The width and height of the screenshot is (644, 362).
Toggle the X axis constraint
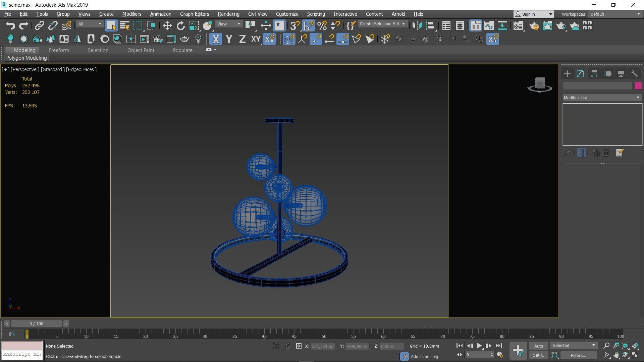[216, 39]
